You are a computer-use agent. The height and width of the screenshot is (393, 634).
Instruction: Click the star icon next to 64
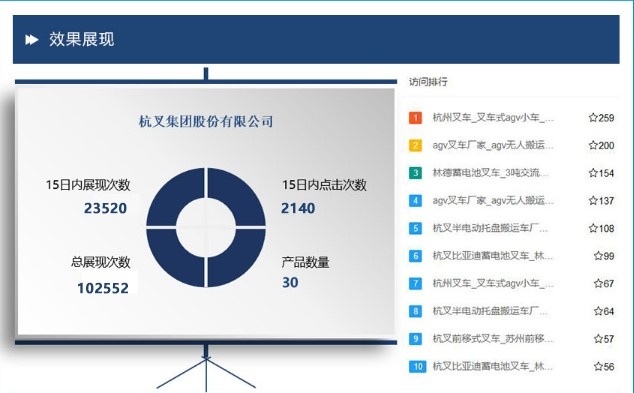pos(598,311)
